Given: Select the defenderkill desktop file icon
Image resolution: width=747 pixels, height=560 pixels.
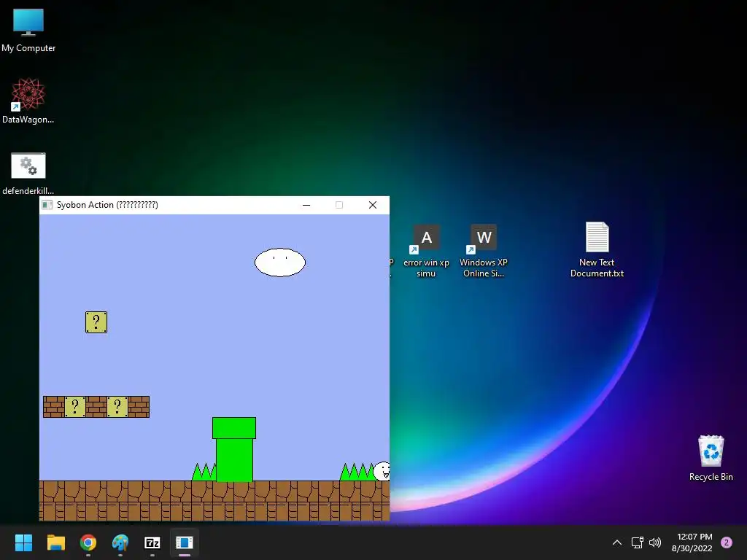Looking at the screenshot, I should (28, 174).
